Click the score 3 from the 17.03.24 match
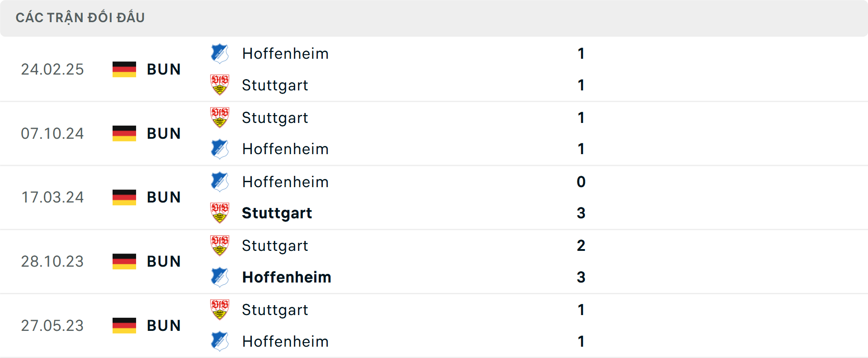The height and width of the screenshot is (358, 868). 582,213
